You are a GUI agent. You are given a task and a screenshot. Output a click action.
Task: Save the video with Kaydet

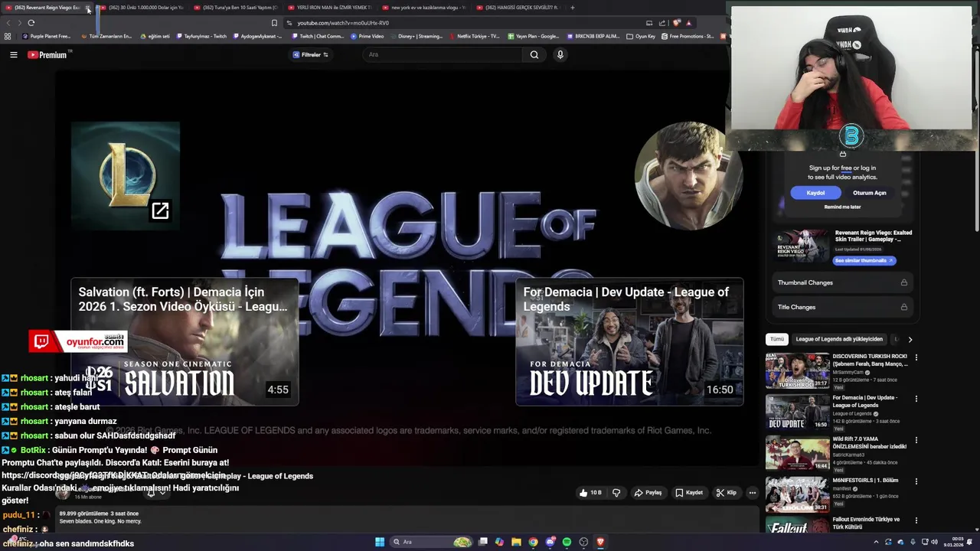[689, 493]
